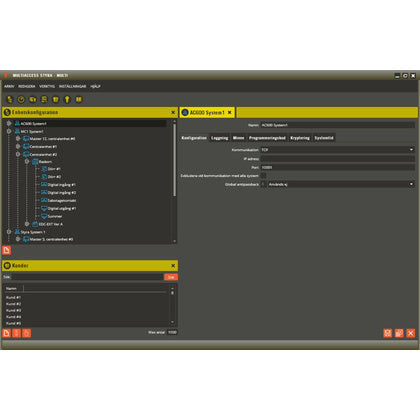420x420 pixels.
Task: Select the Konfiguration tab
Action: [194, 138]
